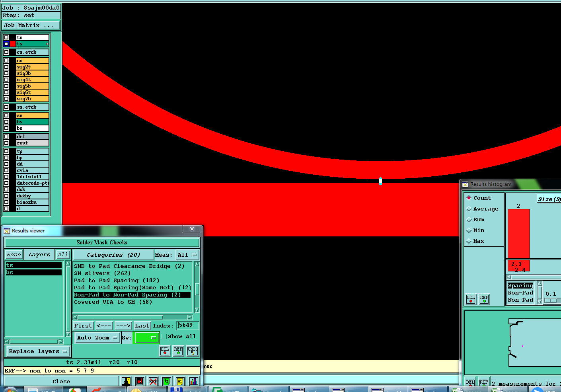Screen dimensions: 561x392
Task: Select Min radio option in histogram
Action: pos(469,230)
